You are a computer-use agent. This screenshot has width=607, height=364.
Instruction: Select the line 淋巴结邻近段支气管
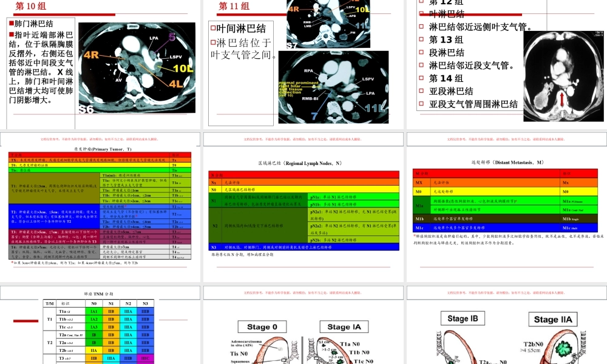[x=472, y=66]
